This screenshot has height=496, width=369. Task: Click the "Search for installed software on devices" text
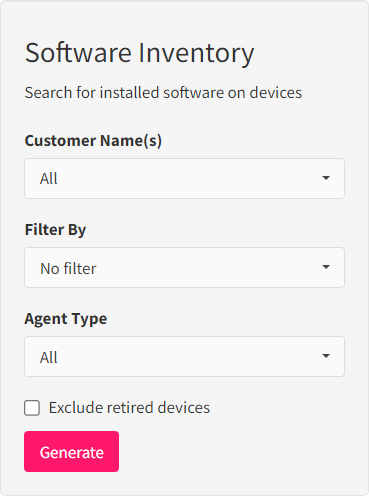[x=163, y=93]
